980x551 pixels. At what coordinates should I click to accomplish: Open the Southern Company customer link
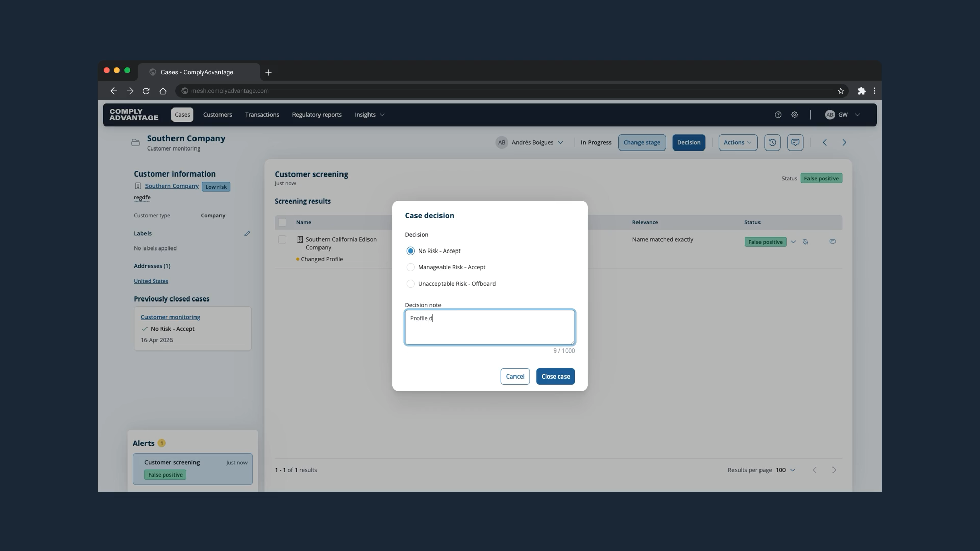click(x=171, y=186)
